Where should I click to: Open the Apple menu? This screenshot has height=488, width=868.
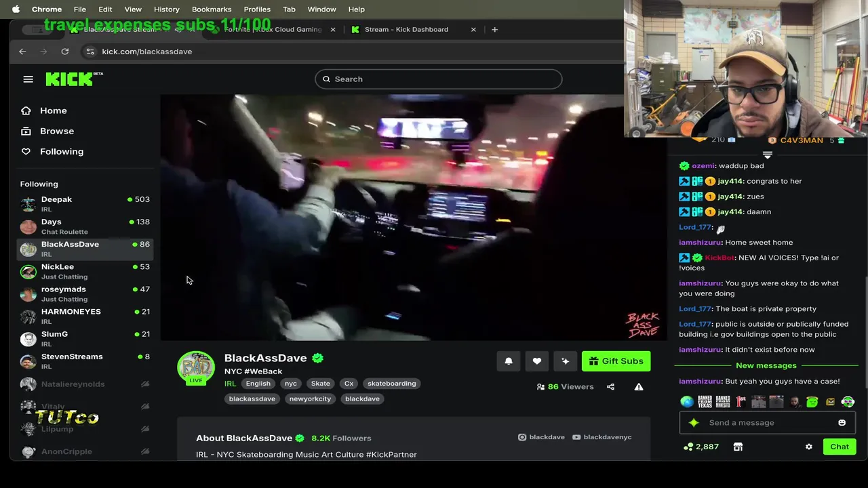pos(16,9)
